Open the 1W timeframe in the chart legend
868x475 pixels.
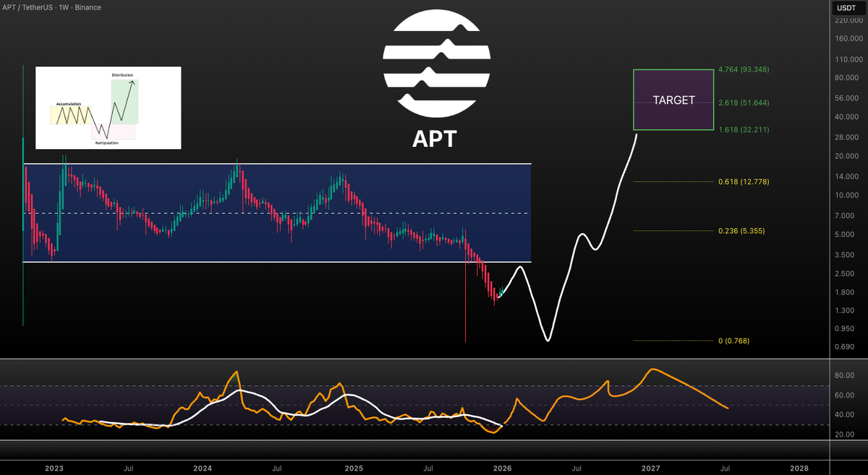pos(65,7)
